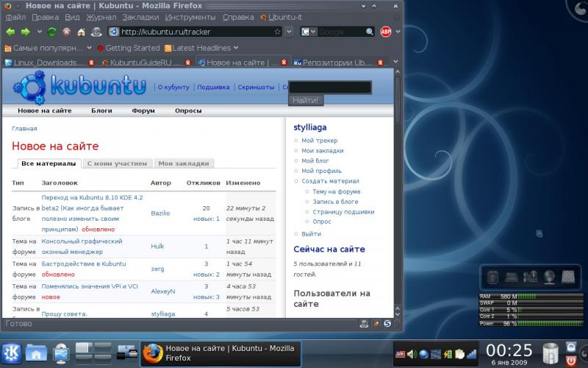Click the network signal bars tray icon
The image size is (588, 368).
[471, 354]
